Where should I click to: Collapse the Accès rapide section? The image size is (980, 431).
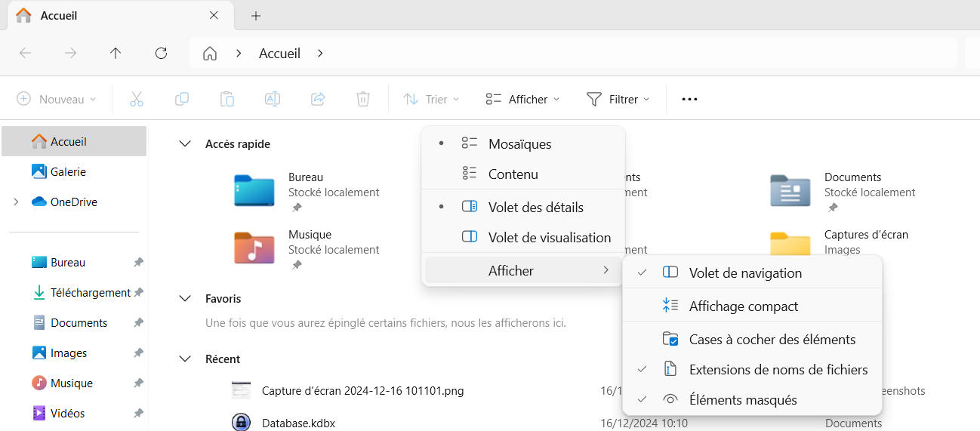pos(185,144)
